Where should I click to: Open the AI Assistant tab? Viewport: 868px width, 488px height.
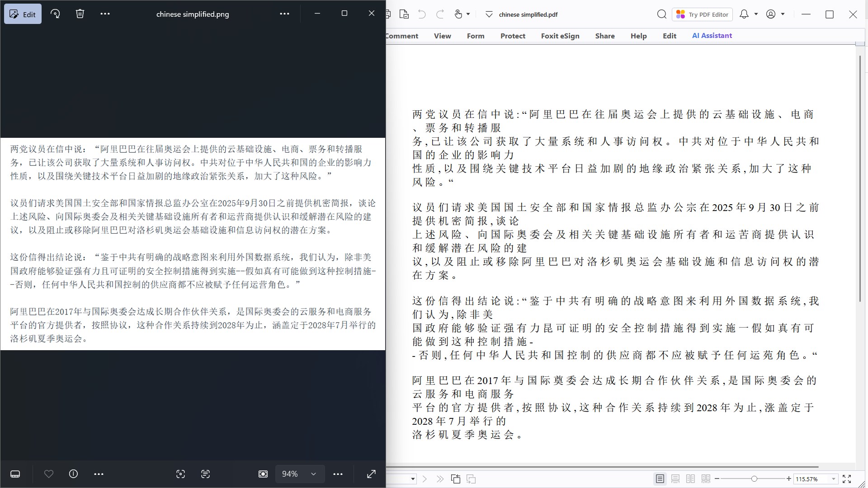712,36
